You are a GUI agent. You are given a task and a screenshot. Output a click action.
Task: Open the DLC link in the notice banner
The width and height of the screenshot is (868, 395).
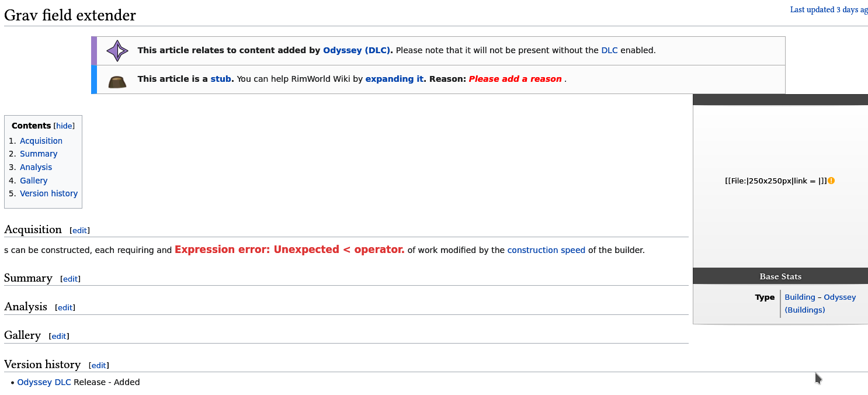[609, 50]
